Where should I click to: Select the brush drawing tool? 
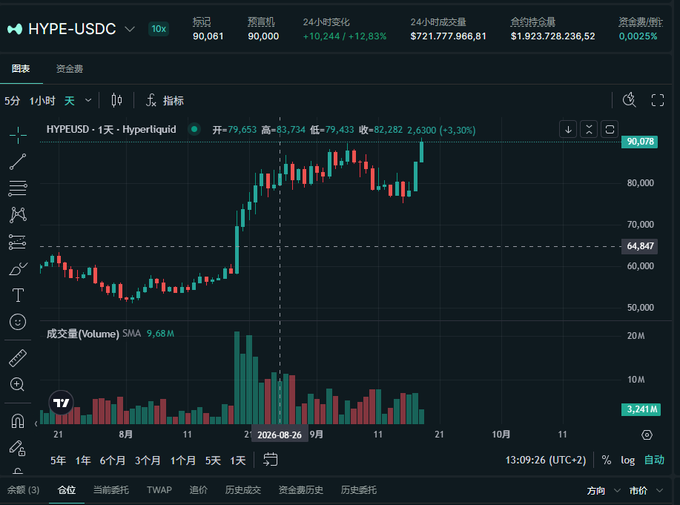coord(18,269)
